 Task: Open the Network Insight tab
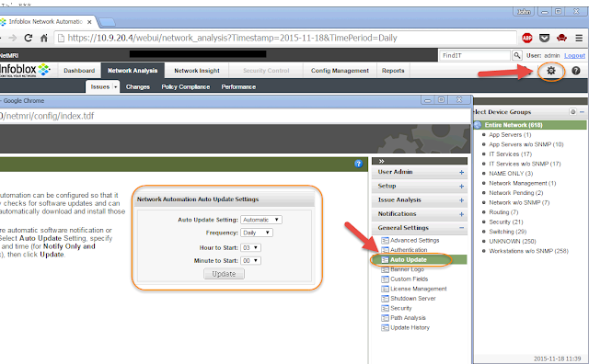[x=197, y=71]
